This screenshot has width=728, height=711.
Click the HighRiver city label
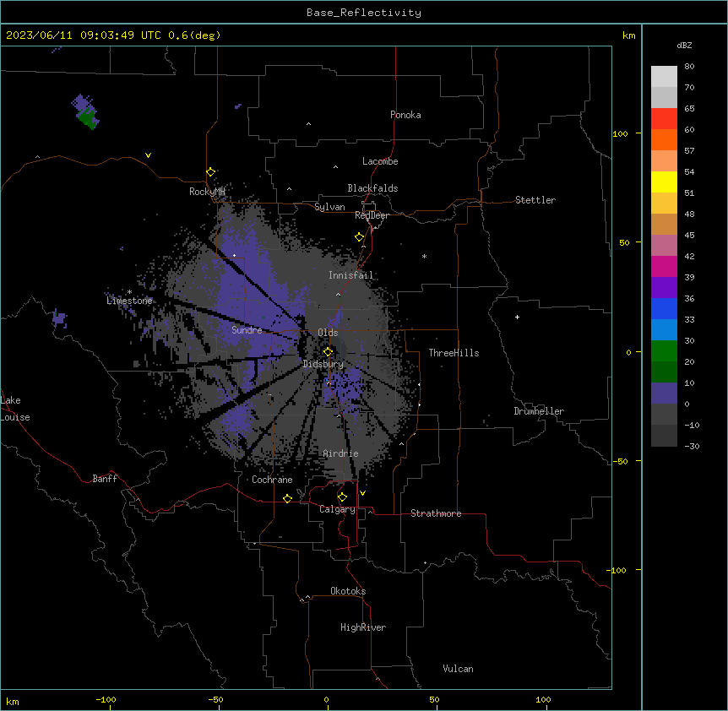point(363,627)
